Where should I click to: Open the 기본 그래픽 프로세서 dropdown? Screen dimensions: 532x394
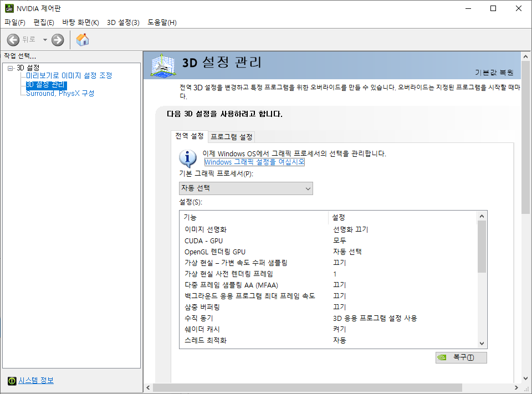[246, 188]
